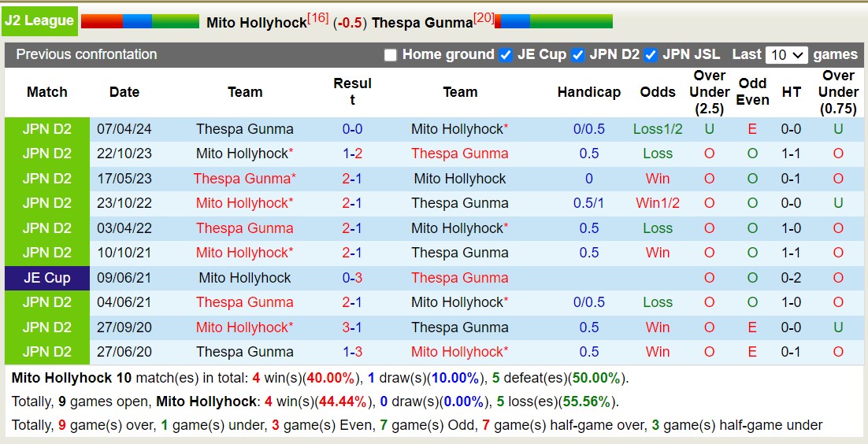Uncheck the JE Cup filter checkbox

click(x=506, y=55)
